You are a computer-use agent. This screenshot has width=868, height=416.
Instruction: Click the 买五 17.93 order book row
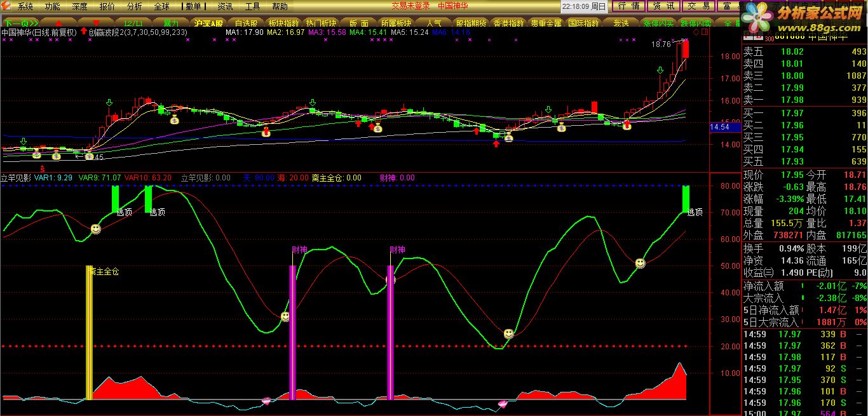click(x=804, y=162)
